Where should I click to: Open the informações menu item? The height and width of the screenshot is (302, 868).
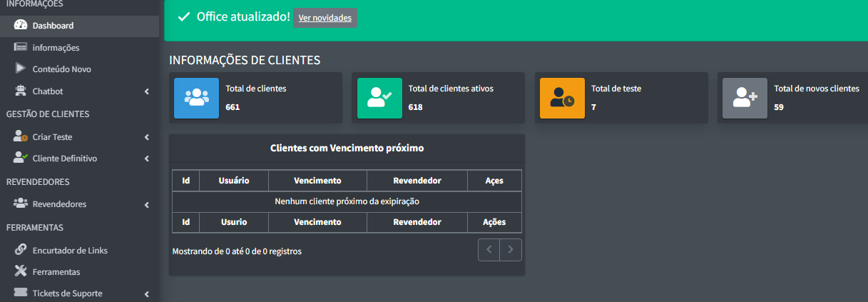56,48
